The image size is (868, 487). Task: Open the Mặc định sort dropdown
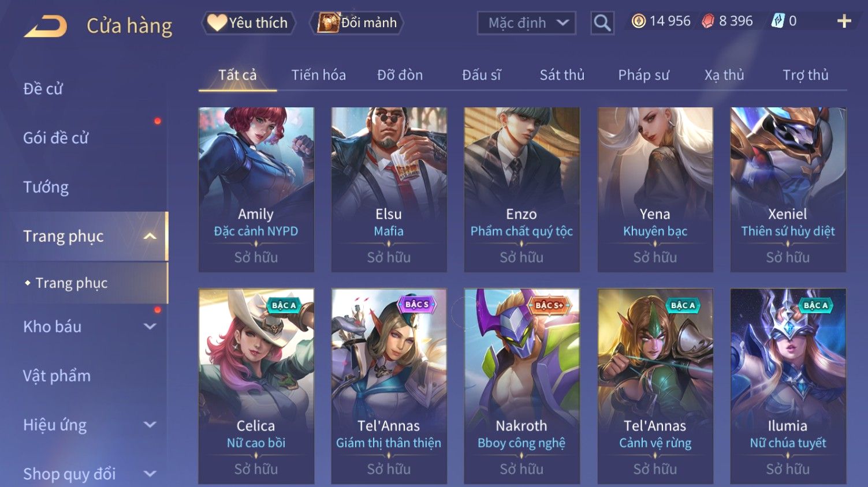pos(527,23)
